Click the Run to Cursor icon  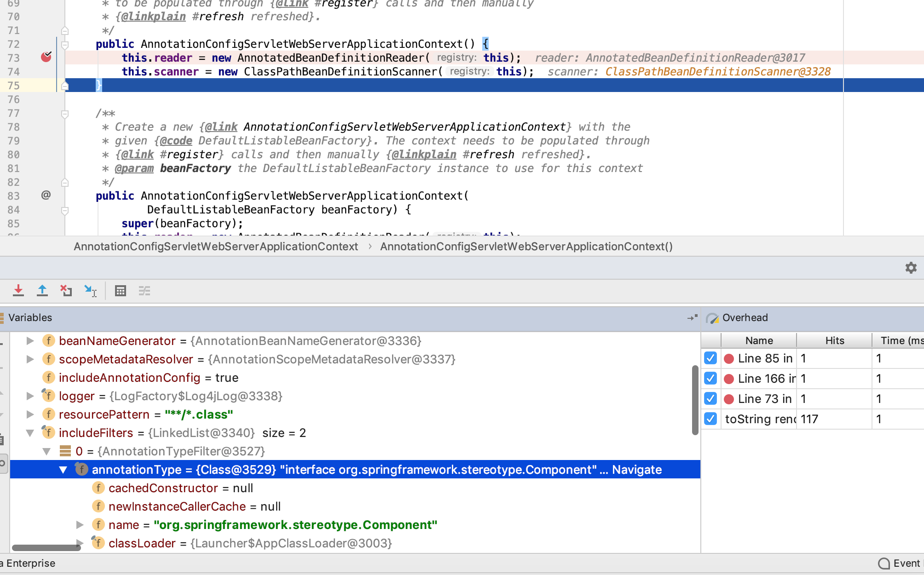click(90, 291)
